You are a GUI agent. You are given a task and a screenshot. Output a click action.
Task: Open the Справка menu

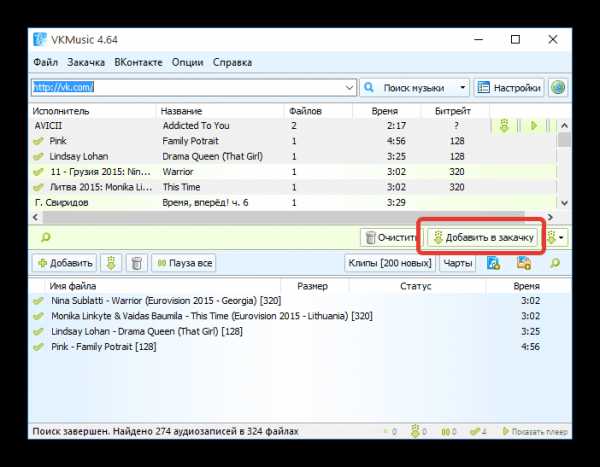(232, 62)
